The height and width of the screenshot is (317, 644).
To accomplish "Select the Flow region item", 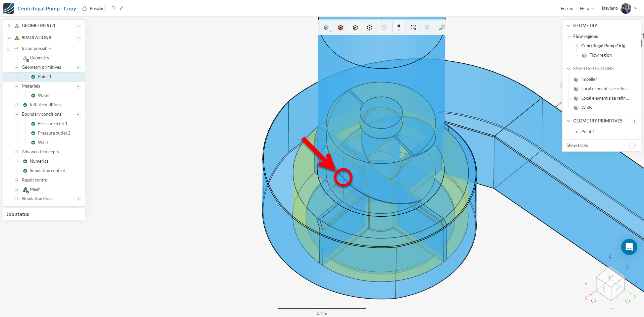I will pos(600,55).
